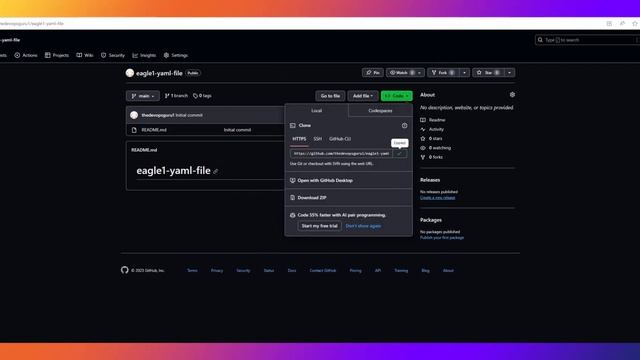Click the search box in the header
640x360 pixels.
[x=587, y=40]
